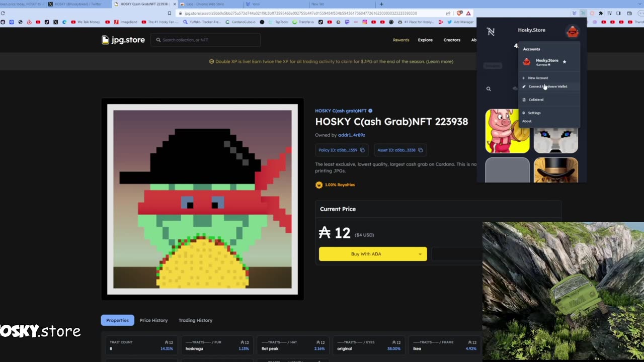Click the star icon beside Hosky.Store account
644x362 pixels.
pos(565,62)
